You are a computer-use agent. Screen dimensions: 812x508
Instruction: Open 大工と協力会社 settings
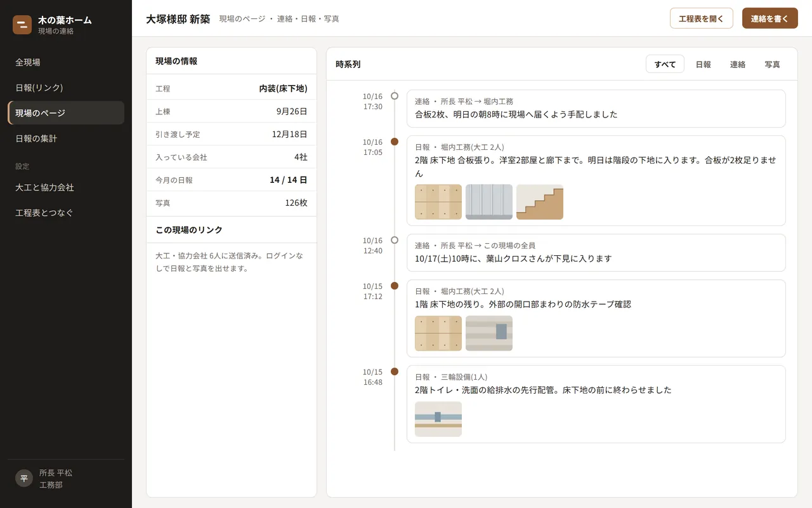[x=66, y=187]
